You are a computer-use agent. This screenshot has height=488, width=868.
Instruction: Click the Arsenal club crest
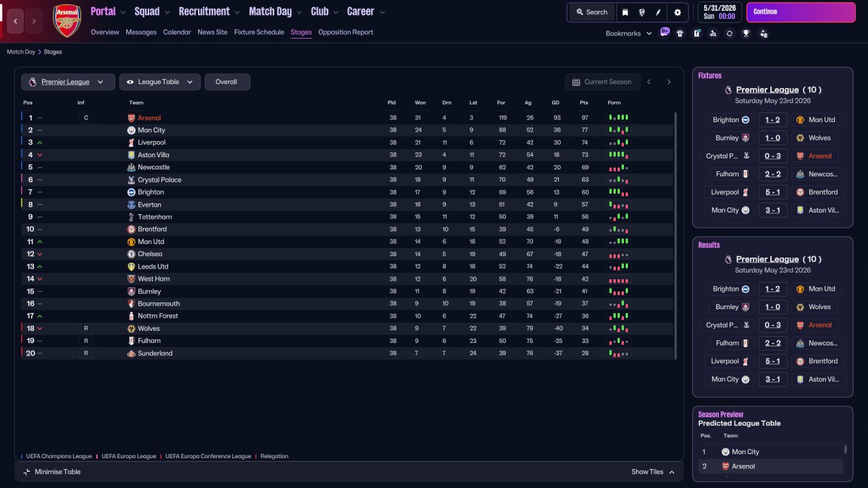tap(67, 20)
